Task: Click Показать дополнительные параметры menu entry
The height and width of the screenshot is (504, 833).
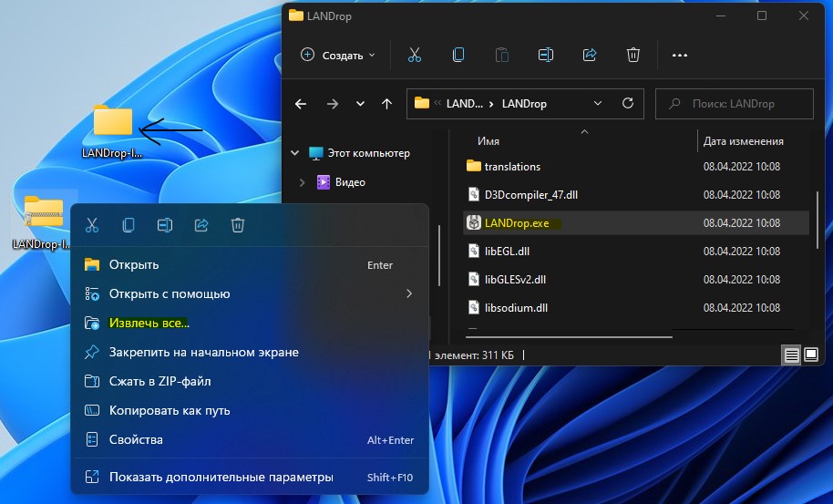Action: point(221,477)
